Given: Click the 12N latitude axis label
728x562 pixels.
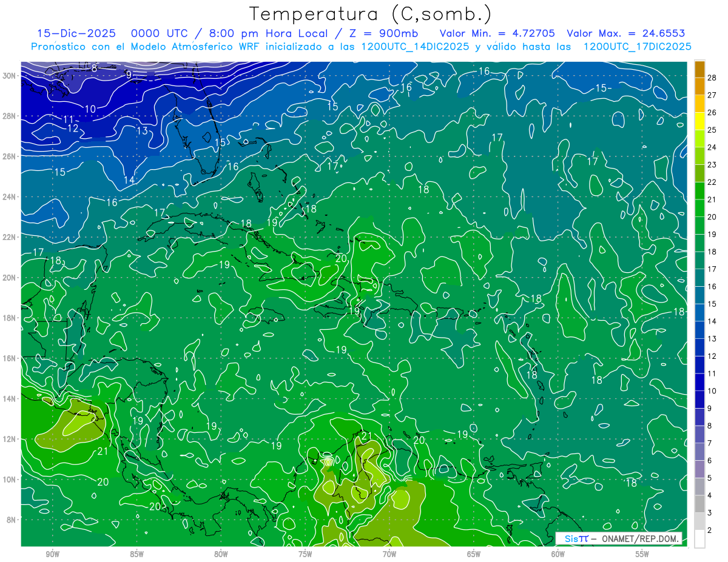Looking at the screenshot, I should [x=9, y=439].
